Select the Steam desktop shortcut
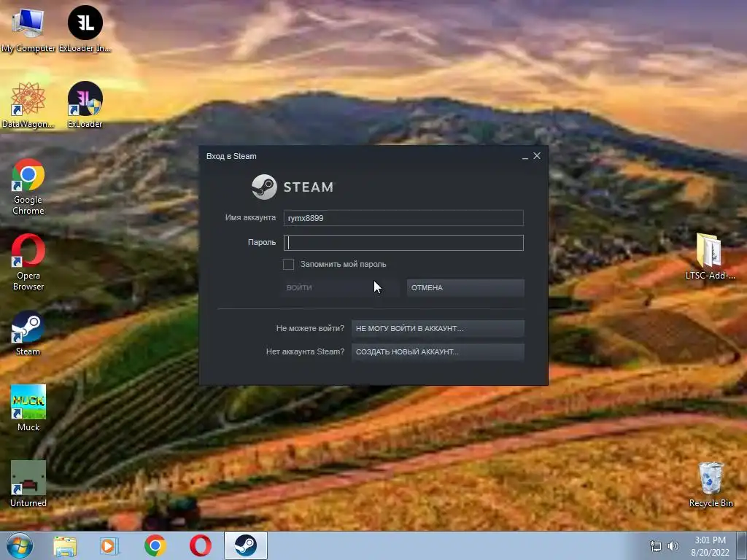The height and width of the screenshot is (560, 747). coord(28,332)
